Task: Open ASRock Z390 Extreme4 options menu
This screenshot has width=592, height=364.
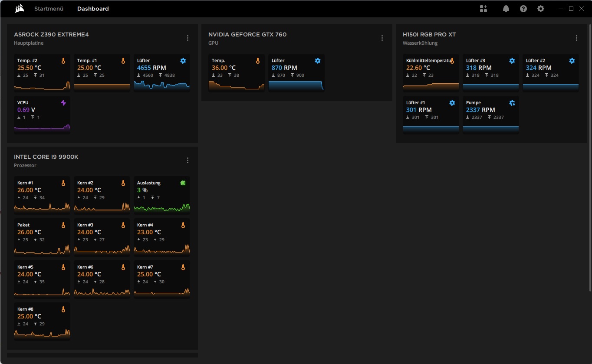Action: coord(187,38)
